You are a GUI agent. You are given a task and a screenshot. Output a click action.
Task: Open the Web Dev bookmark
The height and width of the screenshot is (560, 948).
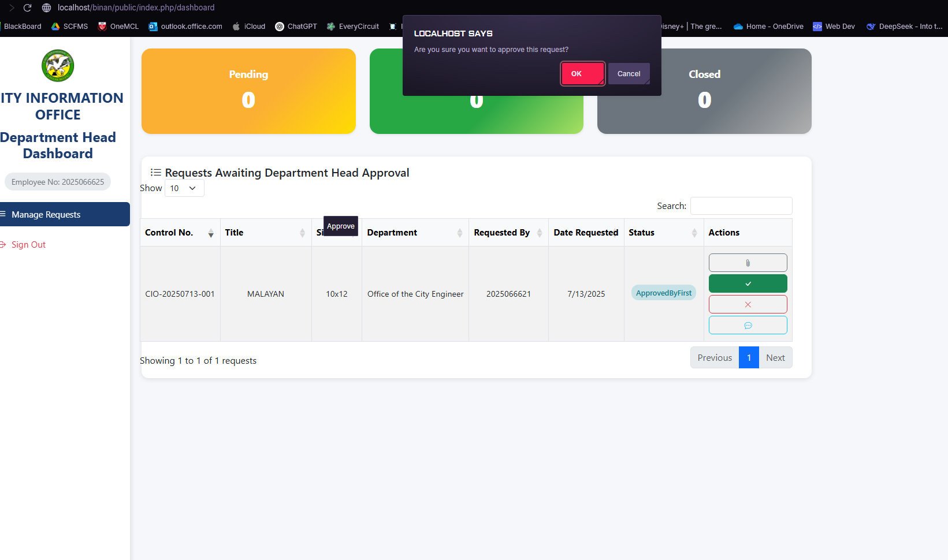click(x=834, y=27)
